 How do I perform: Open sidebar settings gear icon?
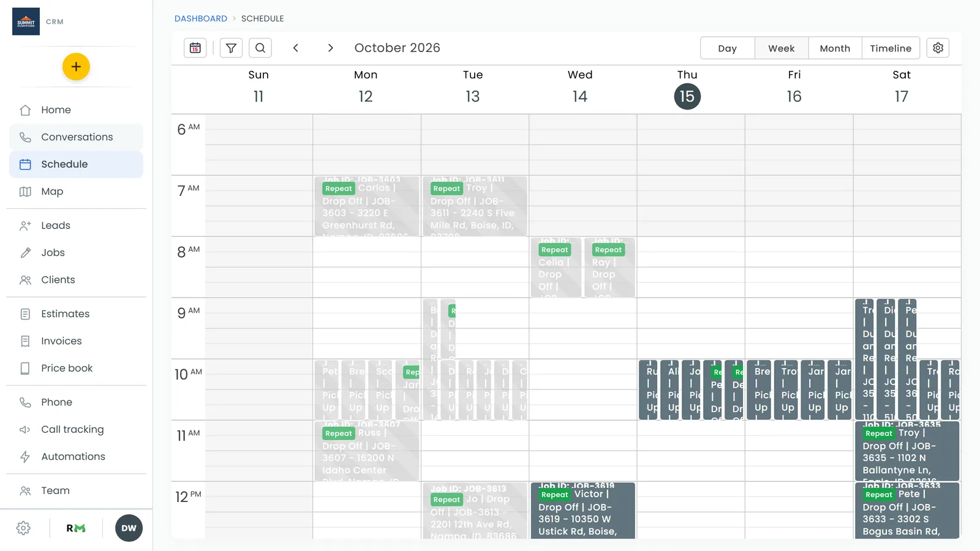(23, 528)
